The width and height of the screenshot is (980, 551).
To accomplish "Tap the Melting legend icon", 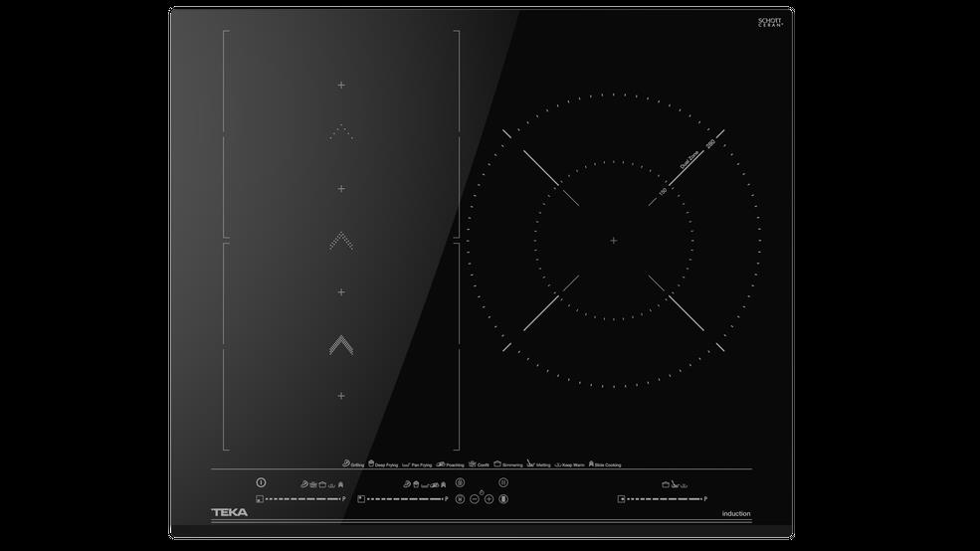I will point(531,463).
